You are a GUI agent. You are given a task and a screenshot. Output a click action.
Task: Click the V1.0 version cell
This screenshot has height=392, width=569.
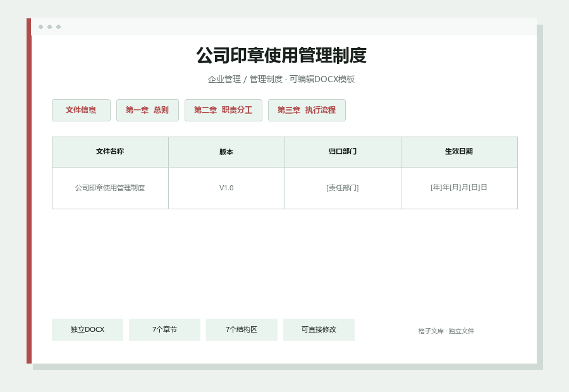tap(226, 188)
